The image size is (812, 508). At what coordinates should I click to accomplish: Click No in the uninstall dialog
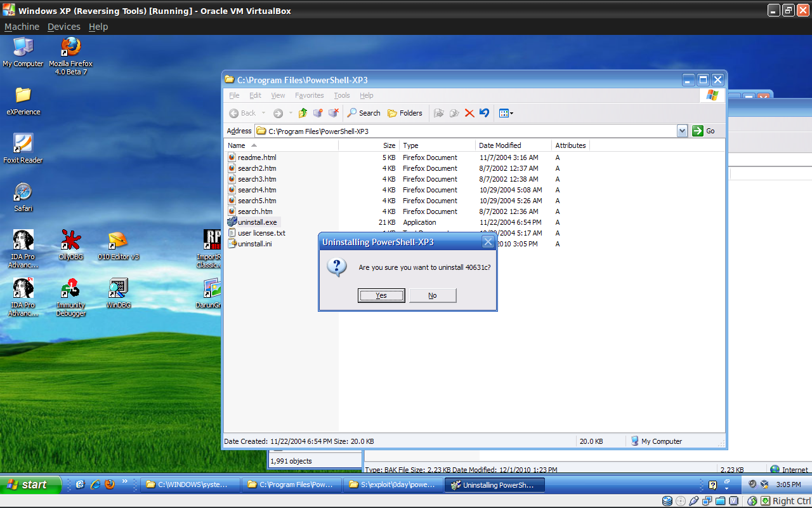pos(433,295)
